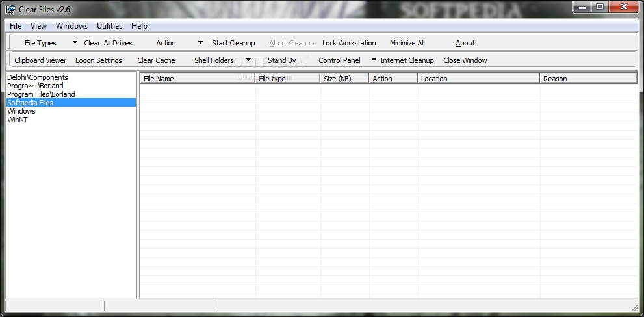Click the greyed-out Abort Cleanup button
Screen dimensions: 644x317
(292, 43)
